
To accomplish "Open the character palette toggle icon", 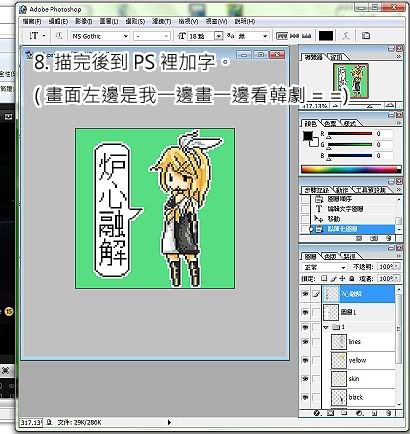I will pos(366,36).
